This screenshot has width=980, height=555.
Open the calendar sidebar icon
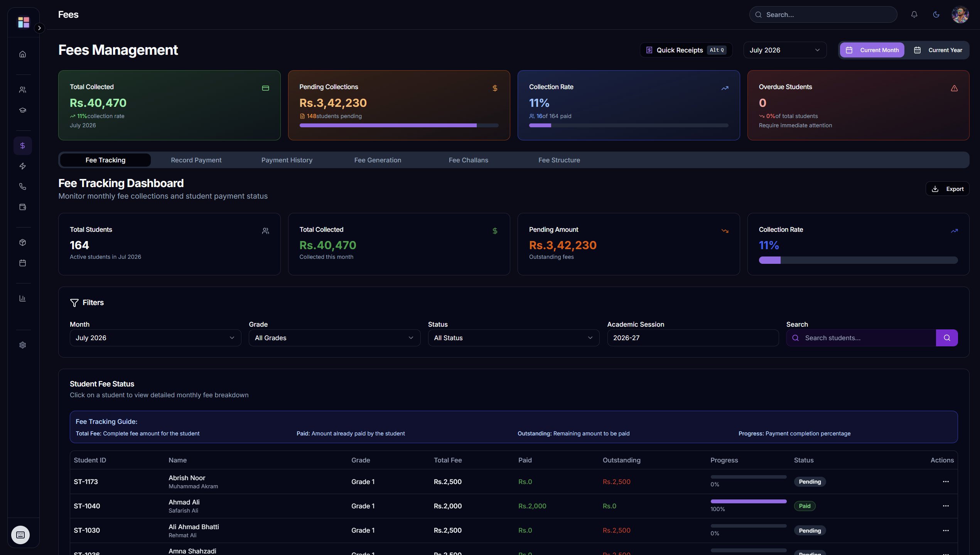(x=23, y=263)
